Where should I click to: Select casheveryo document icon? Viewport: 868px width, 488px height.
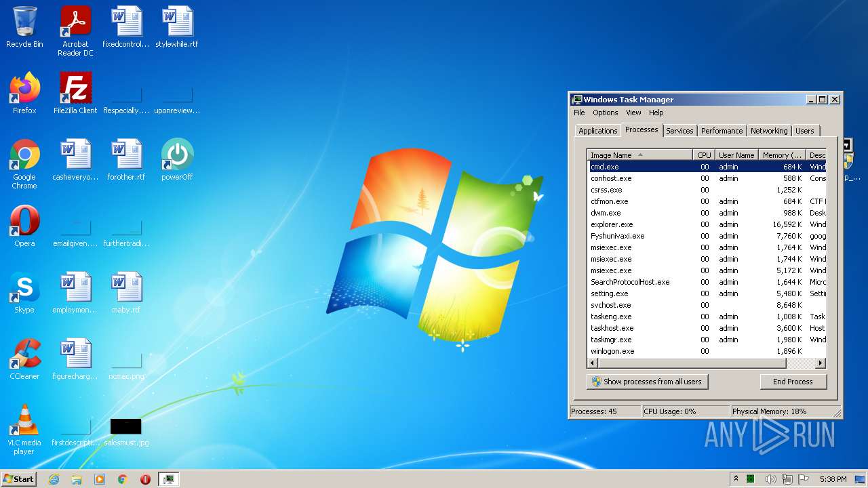tap(75, 160)
